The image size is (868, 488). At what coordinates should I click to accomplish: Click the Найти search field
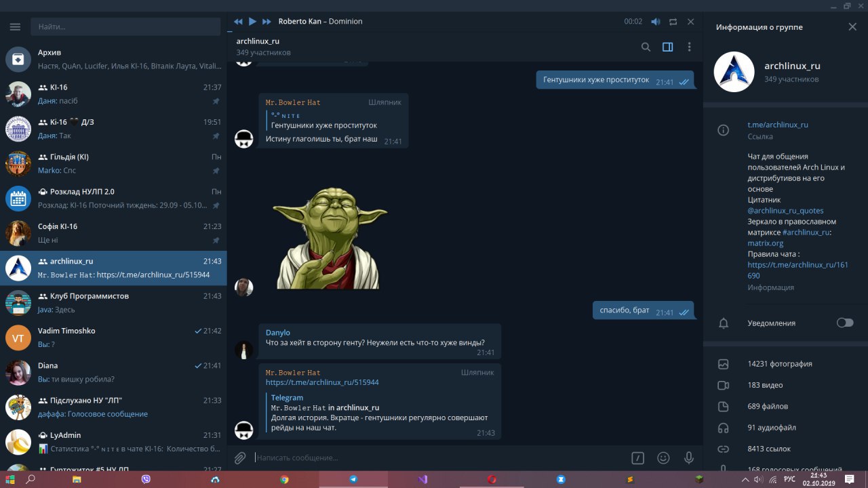126,27
